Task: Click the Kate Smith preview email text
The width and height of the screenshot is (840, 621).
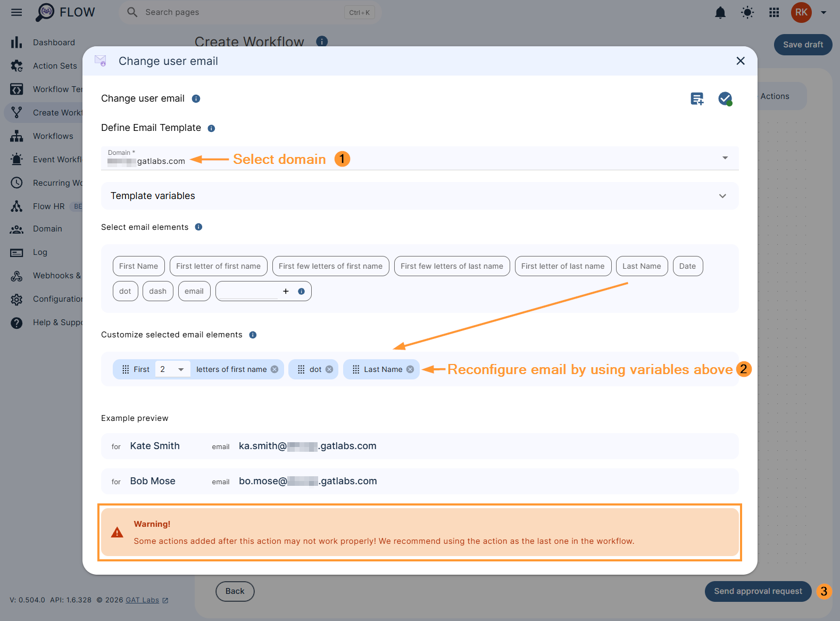Action: [x=307, y=446]
